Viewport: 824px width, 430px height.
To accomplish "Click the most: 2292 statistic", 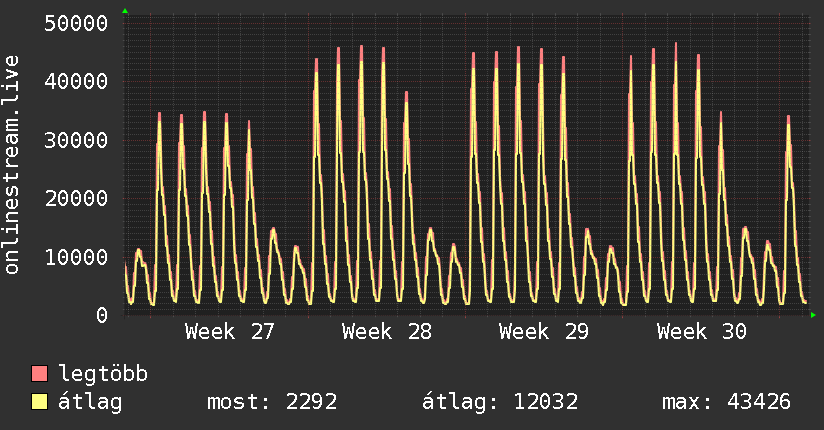I will pos(272,402).
